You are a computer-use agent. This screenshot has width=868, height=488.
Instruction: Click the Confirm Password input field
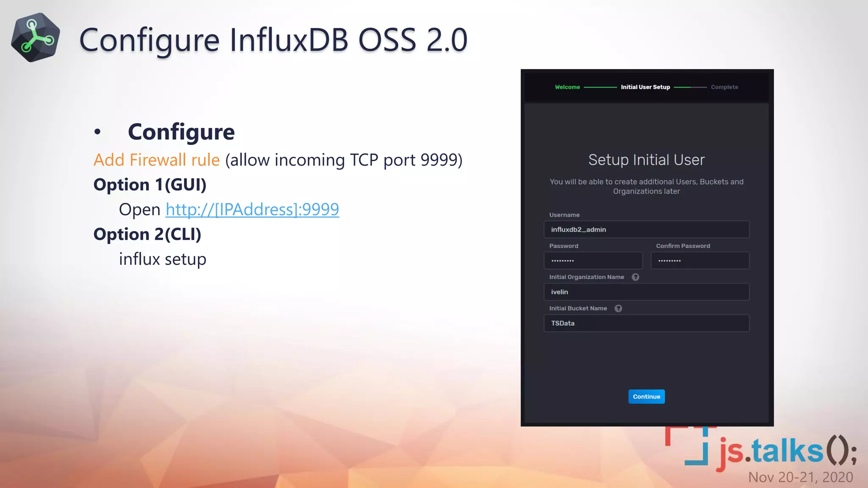click(700, 261)
